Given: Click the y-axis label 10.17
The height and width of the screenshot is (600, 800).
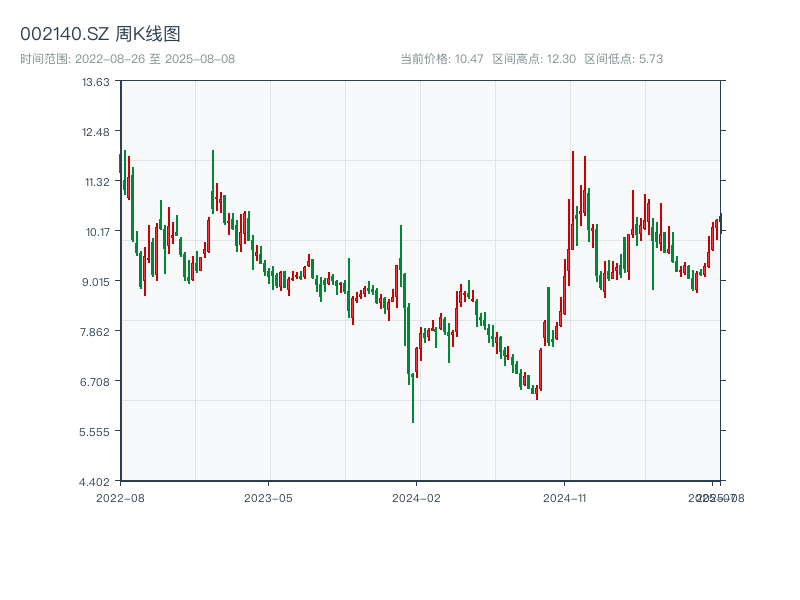Looking at the screenshot, I should coord(97,232).
